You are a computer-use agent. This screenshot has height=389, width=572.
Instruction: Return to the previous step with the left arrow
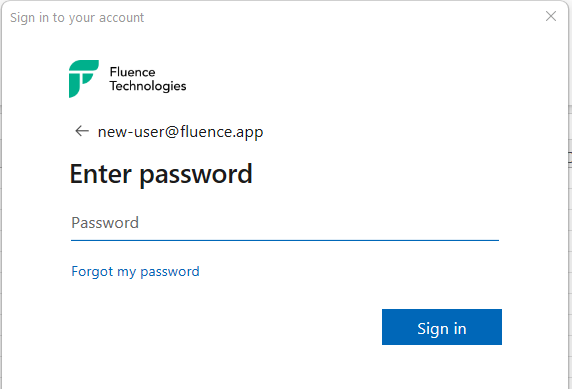tap(82, 131)
